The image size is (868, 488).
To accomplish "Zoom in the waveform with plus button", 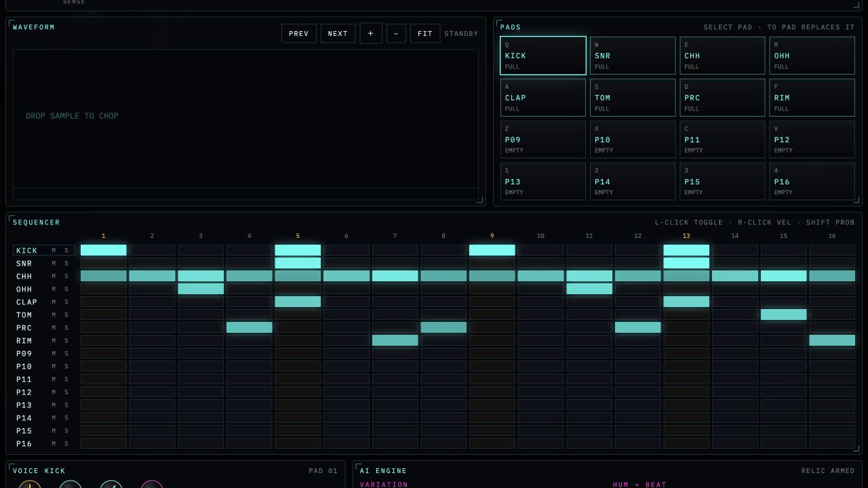I will coord(370,33).
